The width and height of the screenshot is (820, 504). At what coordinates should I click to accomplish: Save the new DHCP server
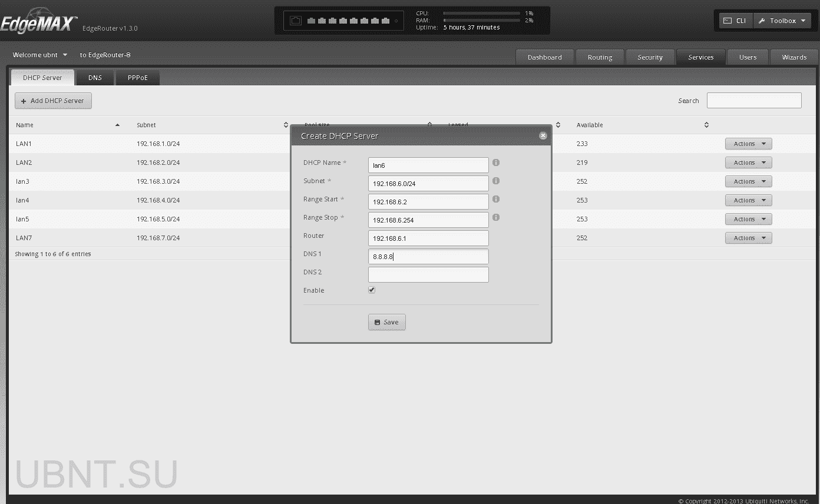[386, 322]
